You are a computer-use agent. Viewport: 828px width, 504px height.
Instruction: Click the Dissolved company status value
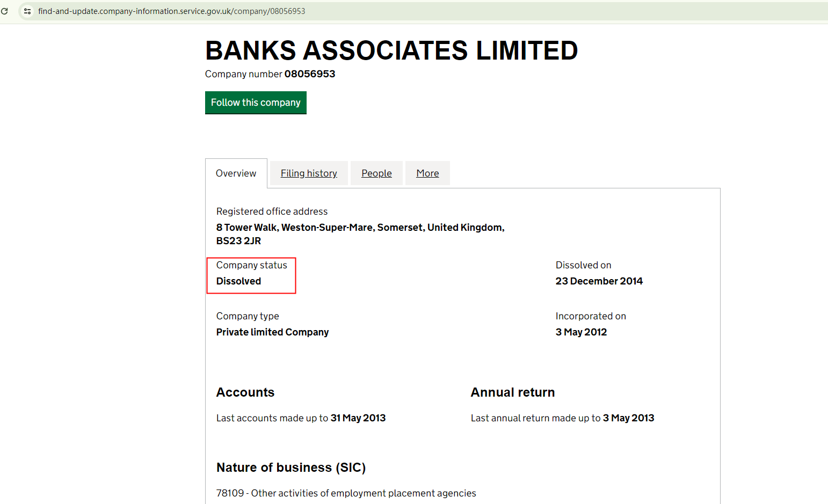click(238, 281)
